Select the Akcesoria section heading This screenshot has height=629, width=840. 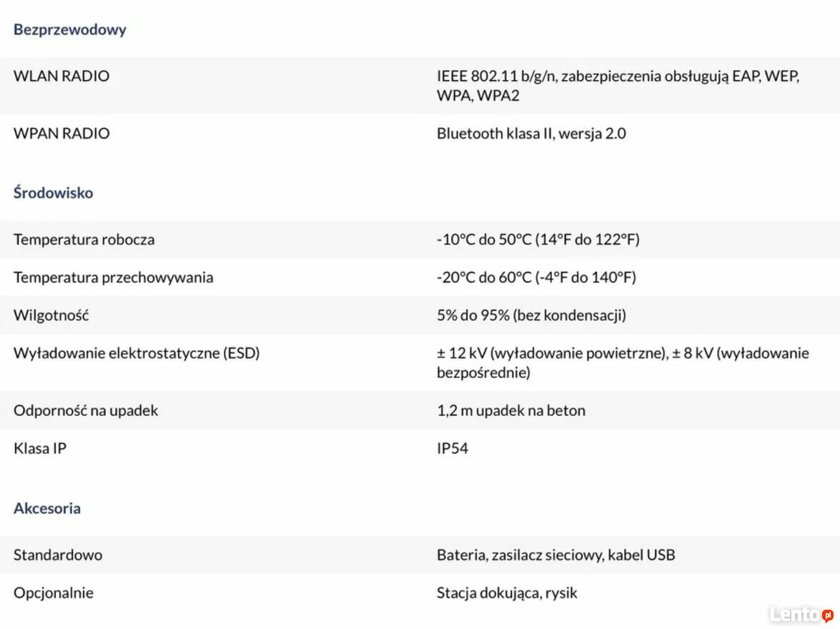pyautogui.click(x=47, y=508)
